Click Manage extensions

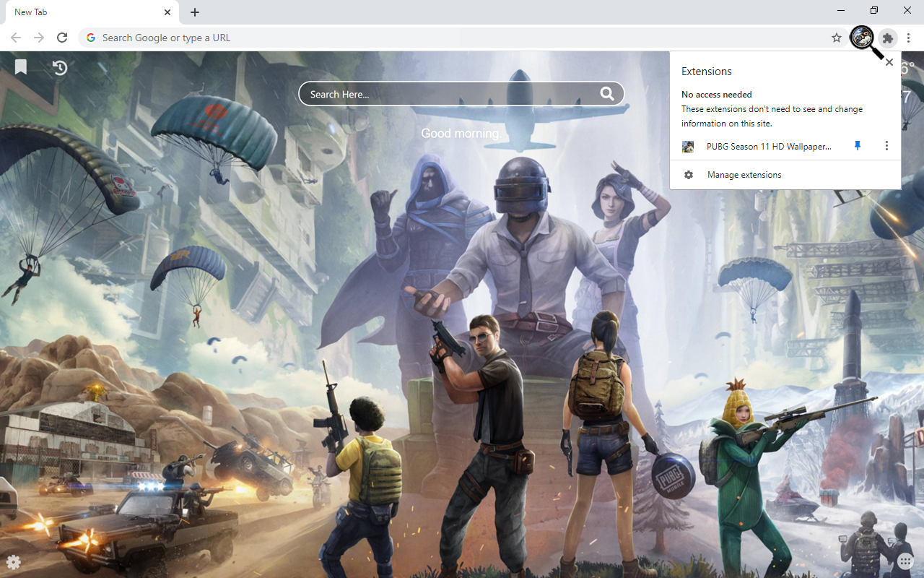pyautogui.click(x=785, y=175)
